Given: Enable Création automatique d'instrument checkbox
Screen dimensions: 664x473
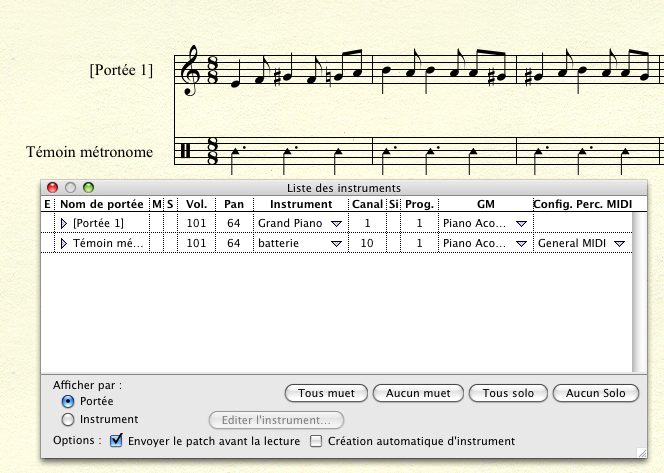Looking at the screenshot, I should tap(316, 441).
